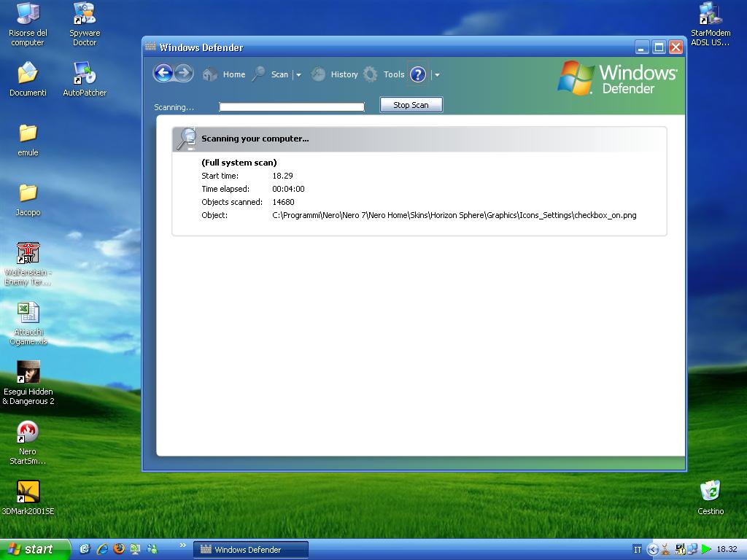This screenshot has width=747, height=560.
Task: Click the scanned object path ending checkbox_on.png
Action: click(x=454, y=215)
